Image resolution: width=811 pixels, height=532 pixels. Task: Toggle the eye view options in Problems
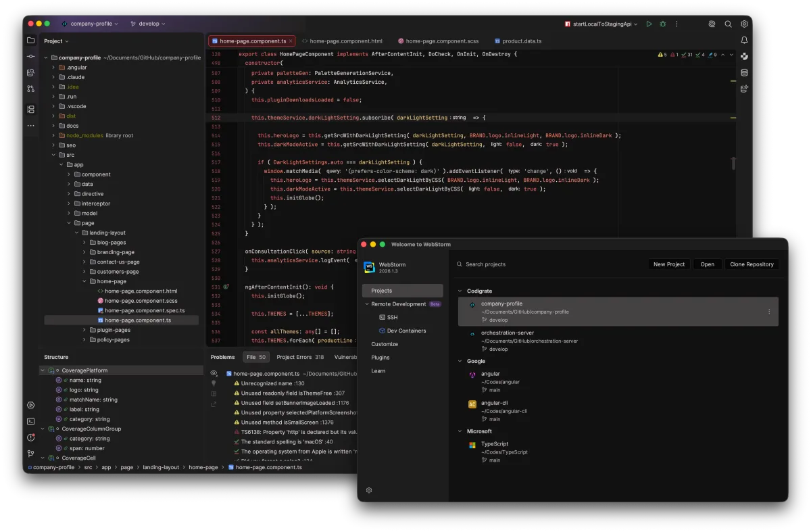coord(214,373)
